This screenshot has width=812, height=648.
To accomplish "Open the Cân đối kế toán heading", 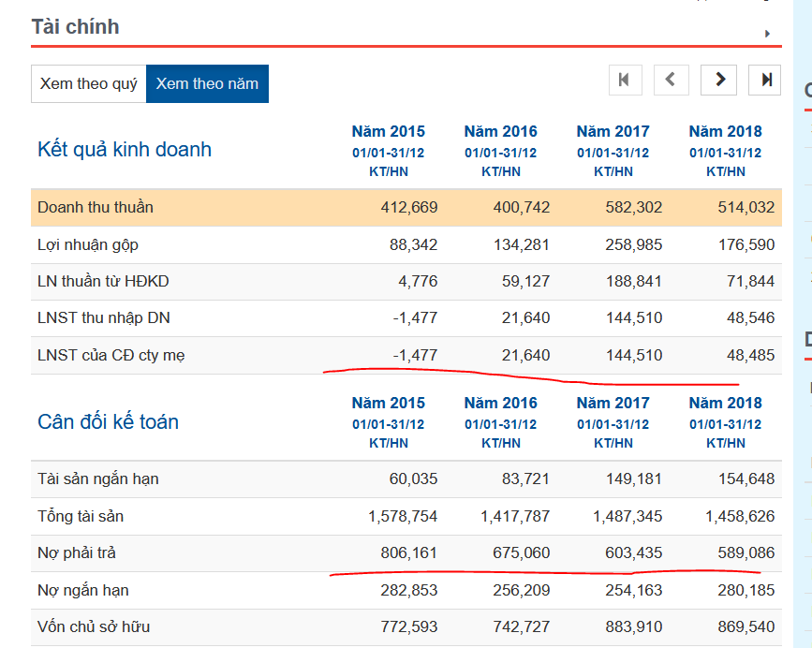I will pyautogui.click(x=108, y=421).
